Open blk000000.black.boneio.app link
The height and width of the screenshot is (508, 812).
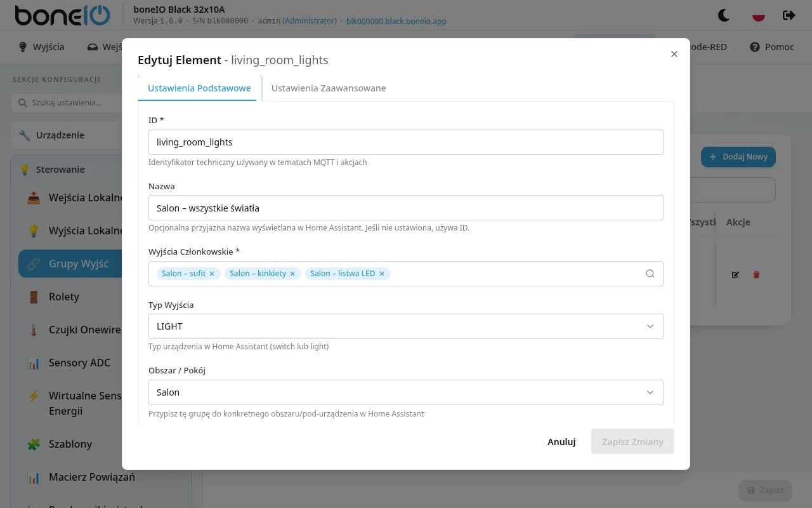point(396,21)
